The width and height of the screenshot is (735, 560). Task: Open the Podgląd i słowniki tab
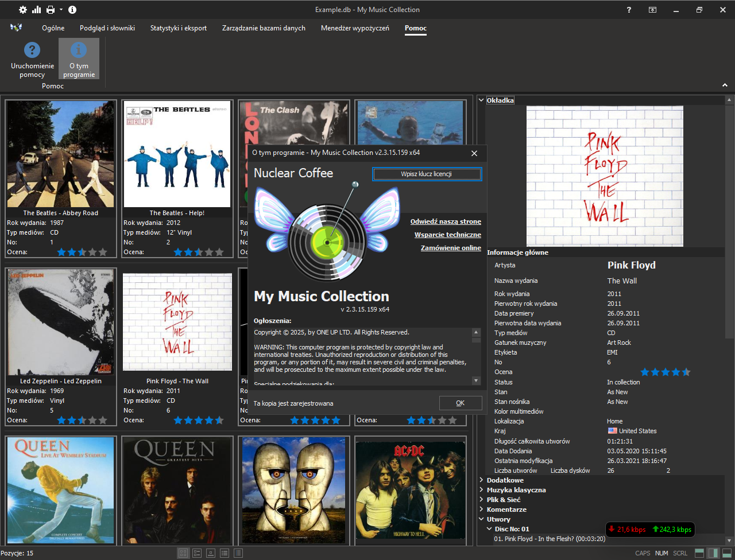107,28
